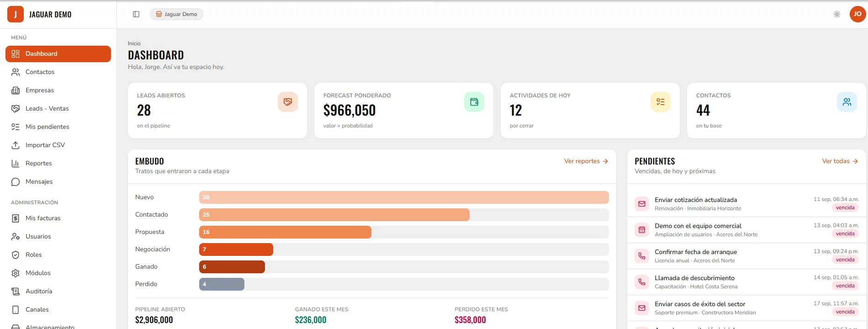Click the orange J logo
This screenshot has height=329, width=868.
(16, 14)
